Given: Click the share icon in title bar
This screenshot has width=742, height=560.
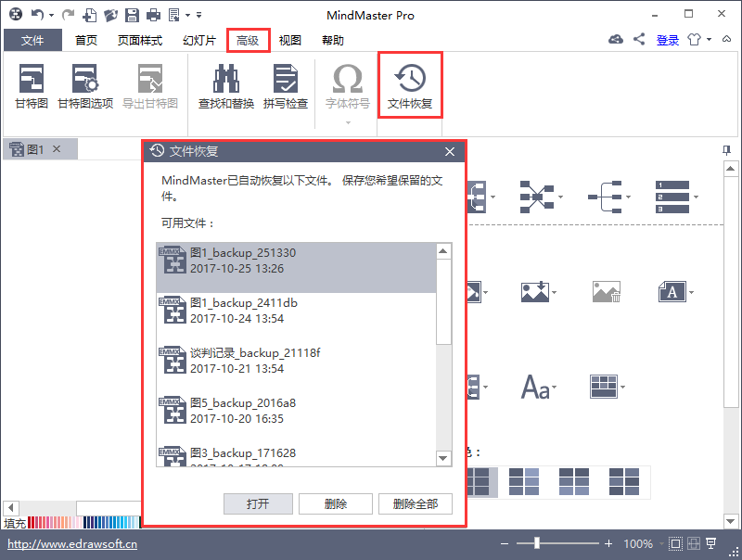Looking at the screenshot, I should [x=639, y=39].
